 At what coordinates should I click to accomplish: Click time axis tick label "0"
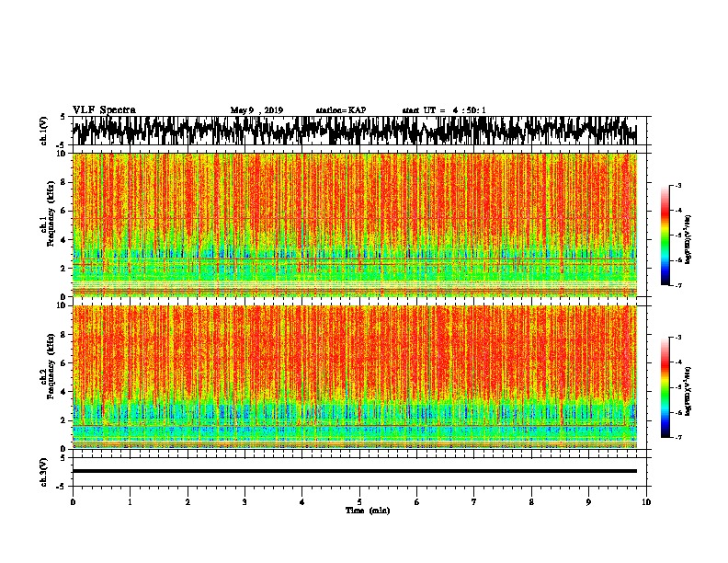point(73,502)
